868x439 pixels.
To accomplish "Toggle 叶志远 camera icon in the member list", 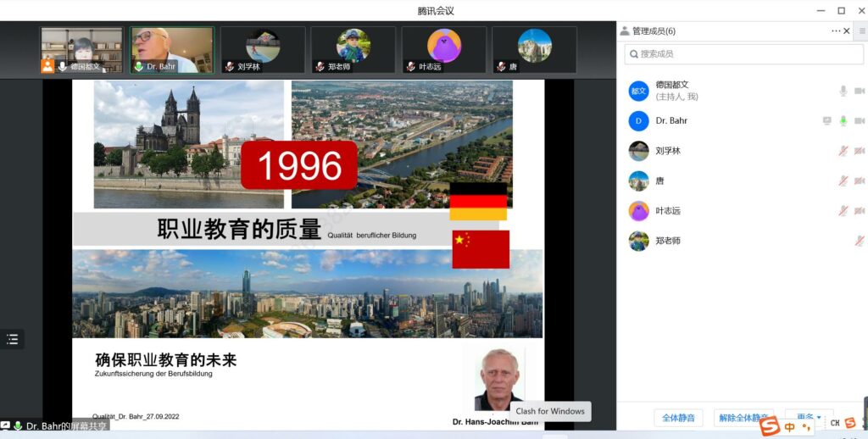I will (860, 210).
